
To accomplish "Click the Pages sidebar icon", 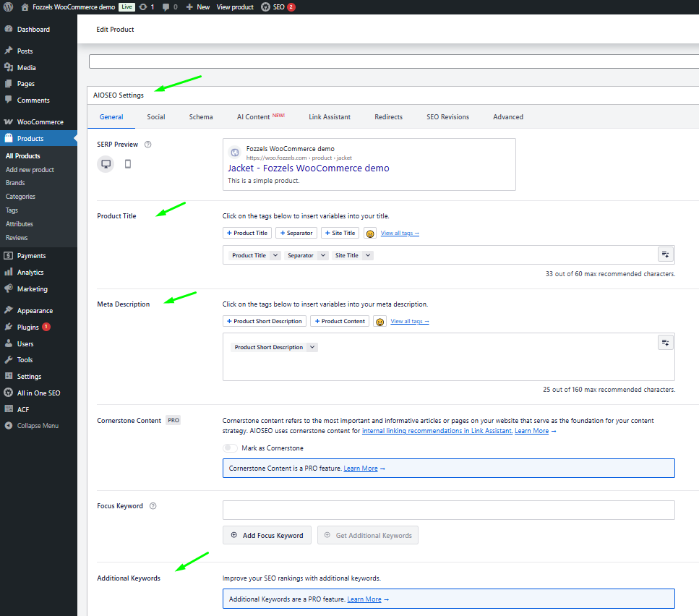I will pyautogui.click(x=9, y=83).
